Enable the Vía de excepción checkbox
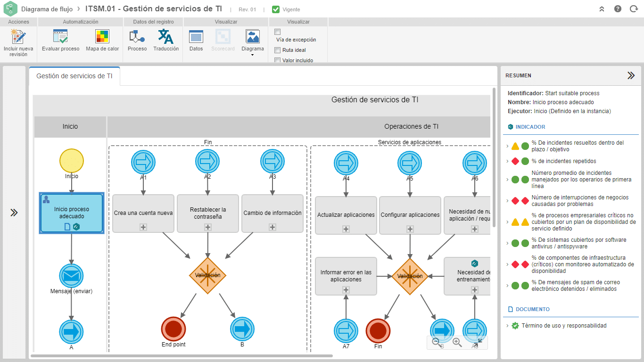 coord(278,32)
